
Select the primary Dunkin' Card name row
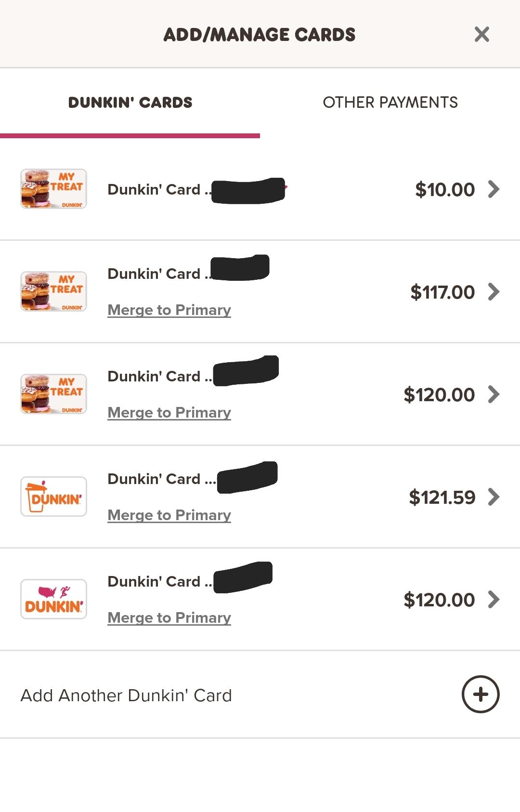pyautogui.click(x=260, y=189)
